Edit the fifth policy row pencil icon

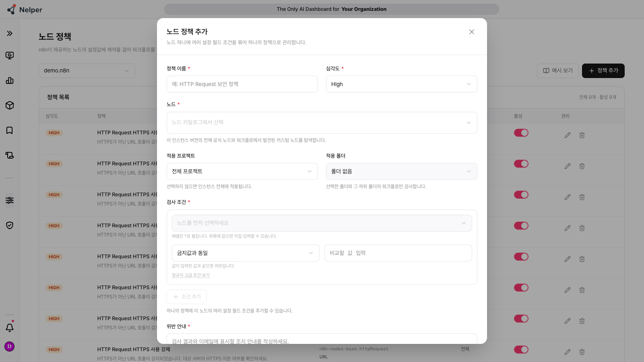(568, 259)
